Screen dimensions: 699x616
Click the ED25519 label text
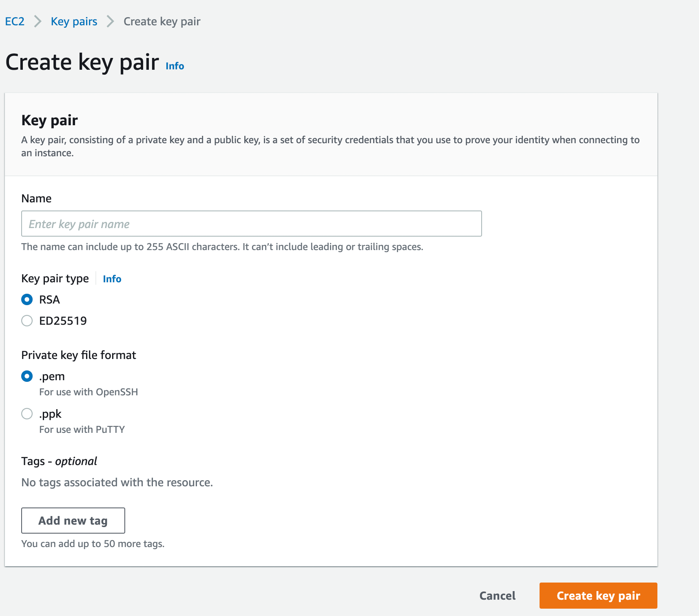[62, 321]
